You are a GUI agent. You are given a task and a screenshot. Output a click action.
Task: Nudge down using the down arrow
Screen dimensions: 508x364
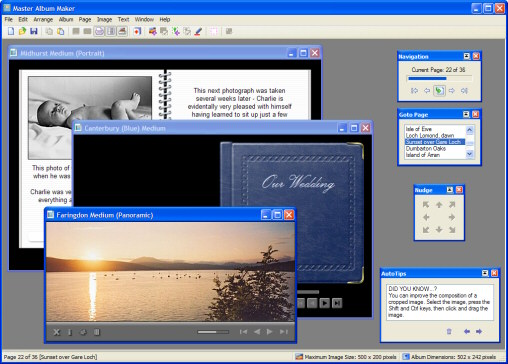[x=439, y=230]
